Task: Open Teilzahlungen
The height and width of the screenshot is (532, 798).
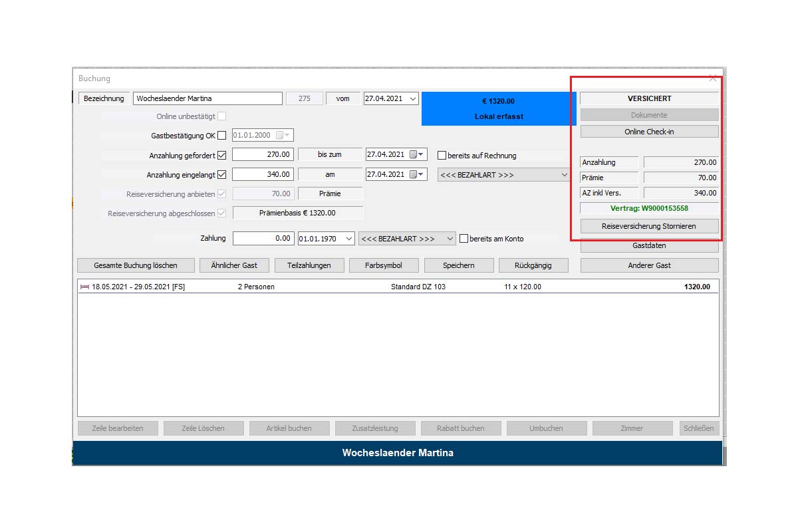Action: [309, 265]
